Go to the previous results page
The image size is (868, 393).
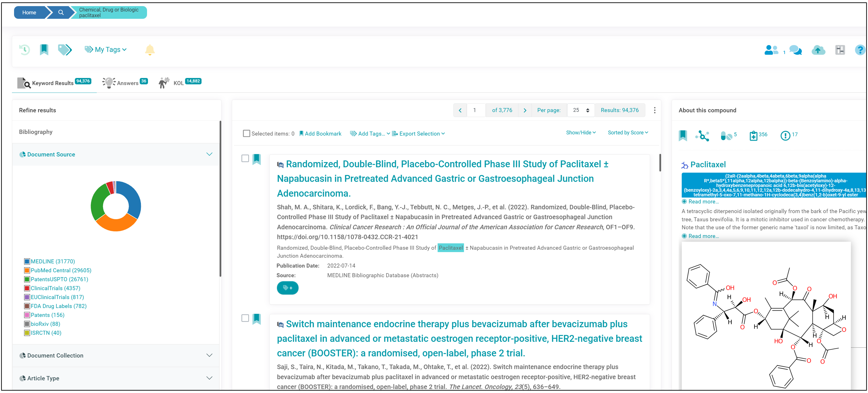pos(460,110)
